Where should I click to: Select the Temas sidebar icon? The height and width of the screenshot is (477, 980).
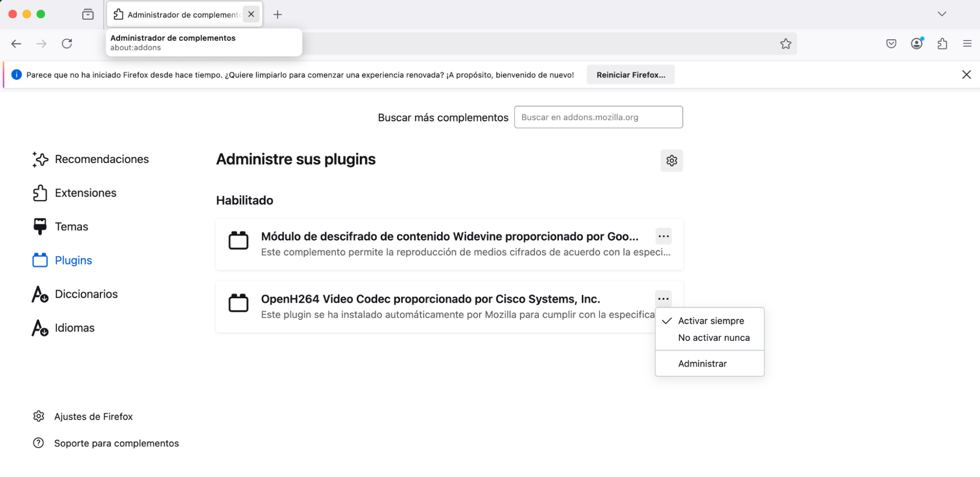pos(72,226)
